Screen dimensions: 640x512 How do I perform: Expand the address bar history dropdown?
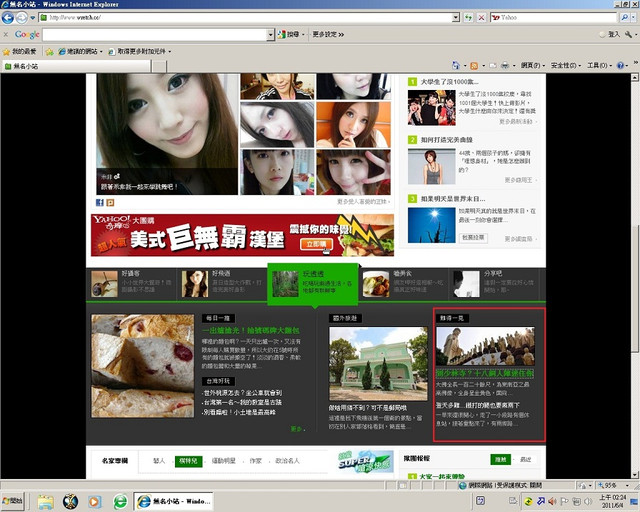(456, 18)
